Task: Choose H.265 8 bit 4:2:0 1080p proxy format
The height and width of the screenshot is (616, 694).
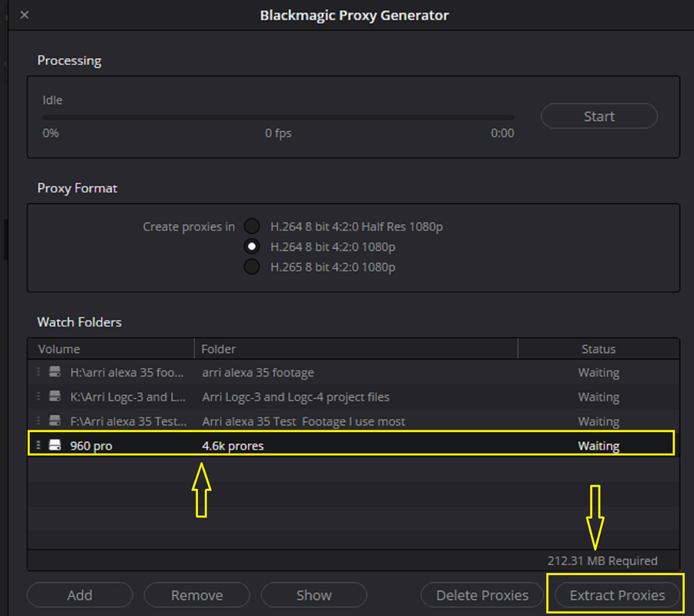Action: (x=252, y=267)
